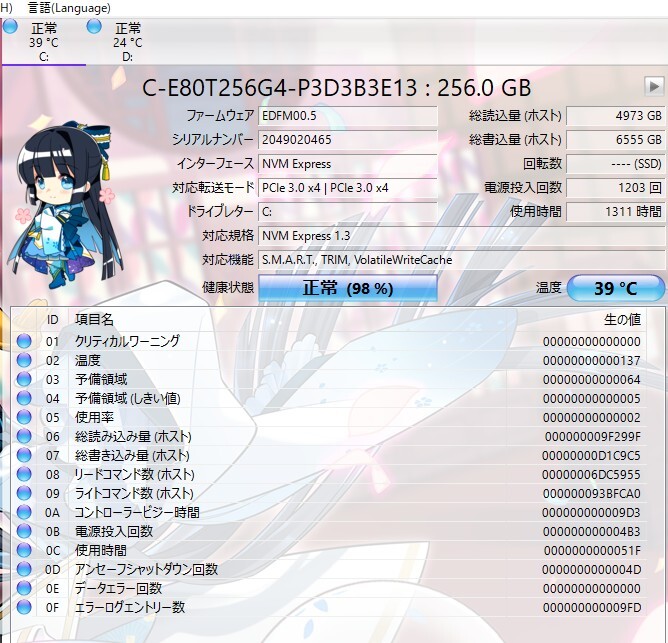Click status orb for 04 予備領域 (しきい値)

pos(24,398)
